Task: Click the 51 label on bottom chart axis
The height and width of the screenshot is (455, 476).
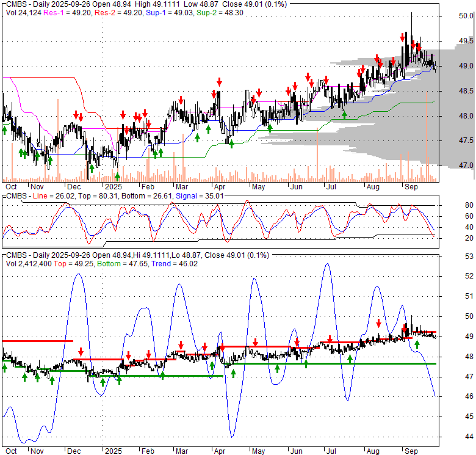Action: click(x=469, y=296)
